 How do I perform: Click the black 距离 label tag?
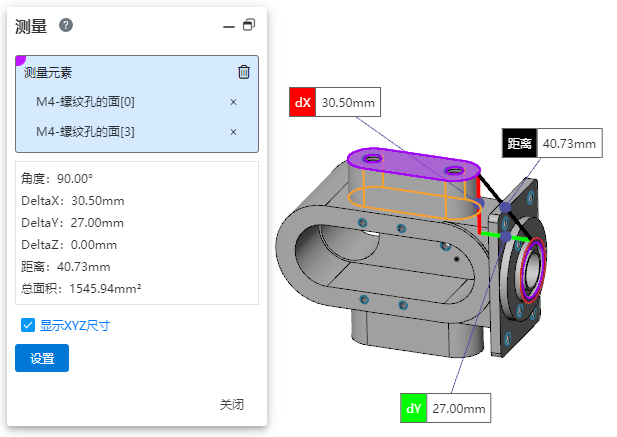tap(518, 144)
